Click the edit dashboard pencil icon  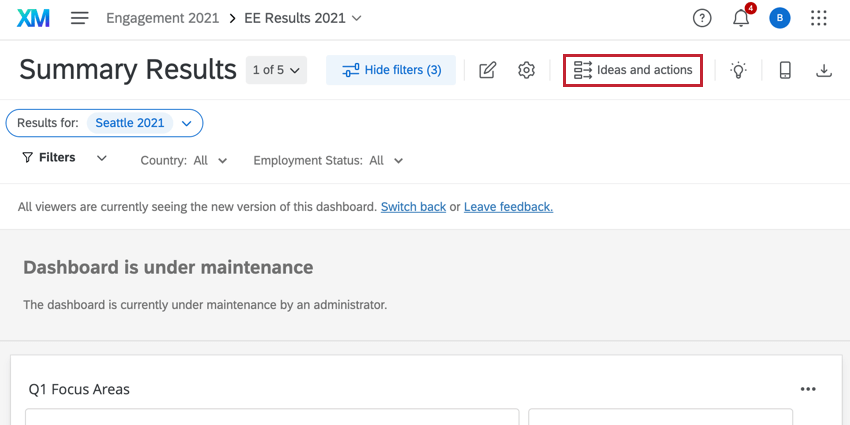tap(488, 70)
